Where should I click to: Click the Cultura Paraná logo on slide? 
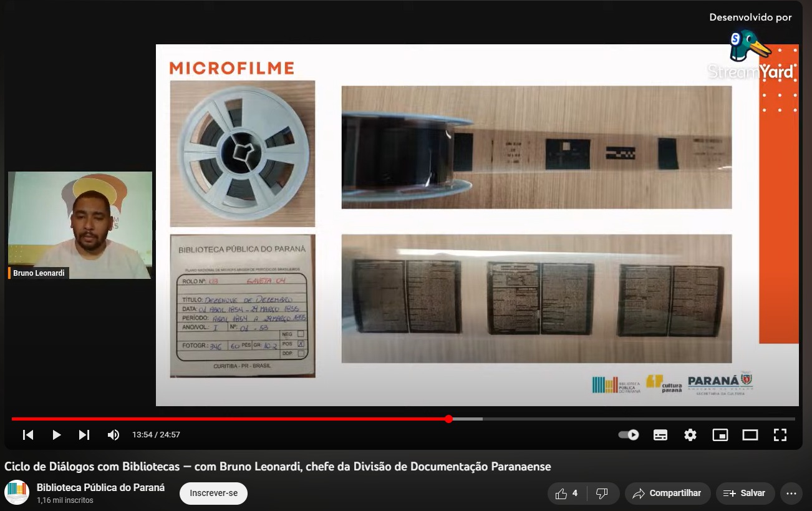click(x=664, y=384)
